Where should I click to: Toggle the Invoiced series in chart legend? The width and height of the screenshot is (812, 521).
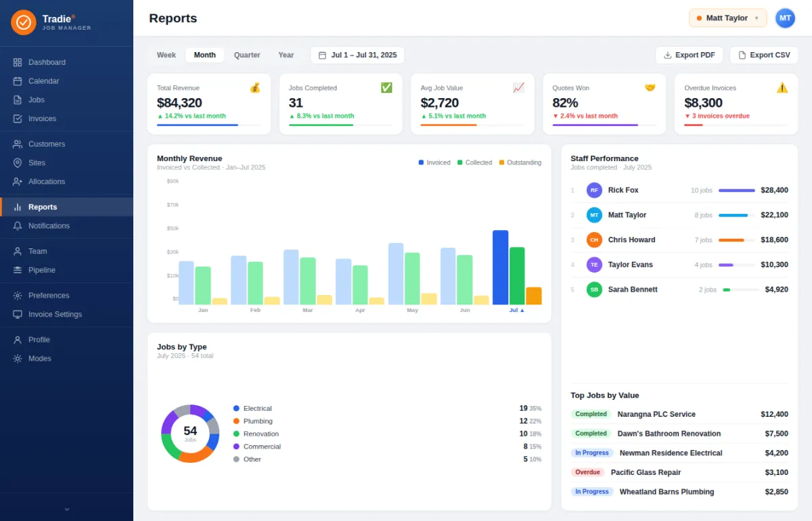(434, 162)
